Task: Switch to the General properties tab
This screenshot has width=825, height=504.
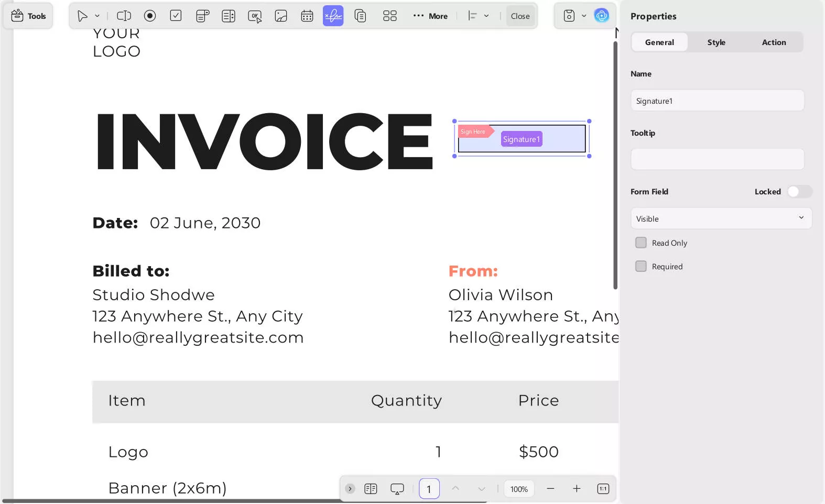Action: (x=659, y=42)
